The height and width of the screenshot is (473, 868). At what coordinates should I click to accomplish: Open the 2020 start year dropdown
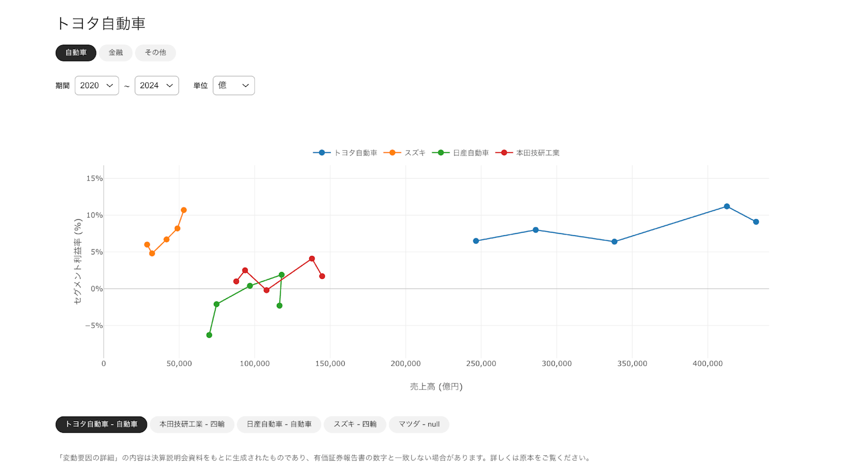pos(97,86)
